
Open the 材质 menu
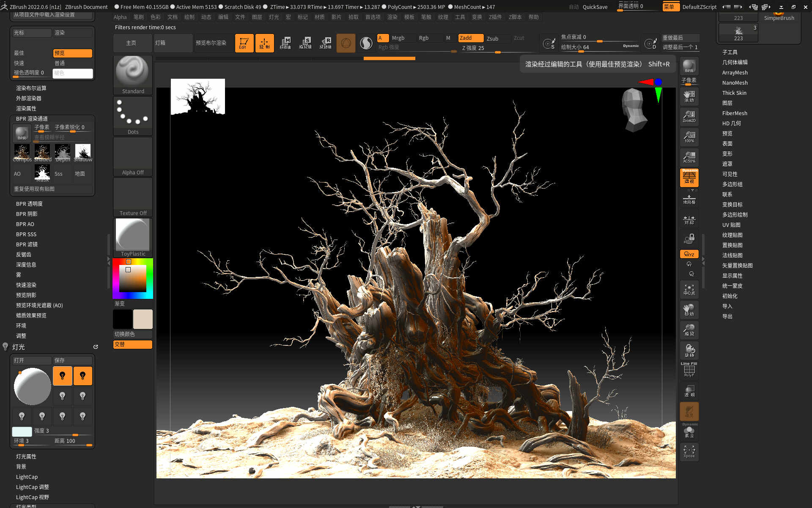[x=319, y=17]
